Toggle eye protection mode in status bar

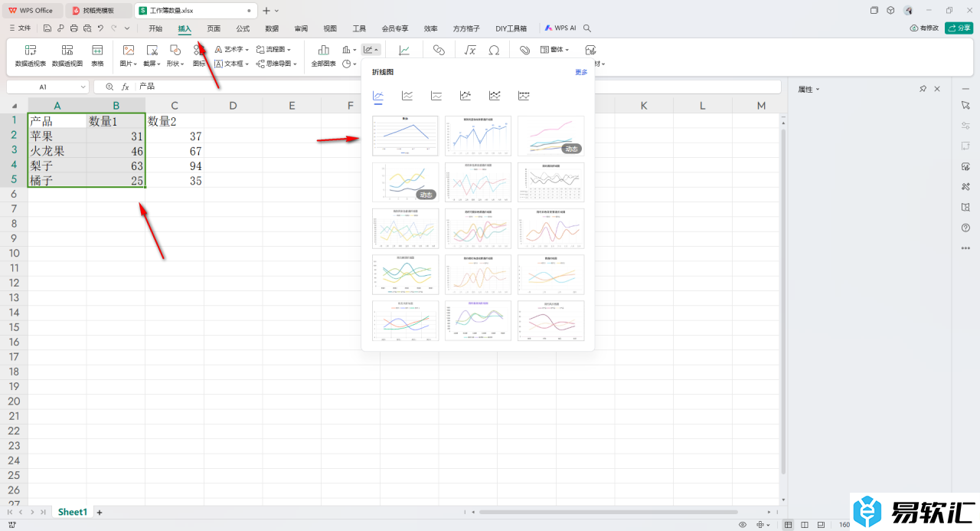point(743,525)
